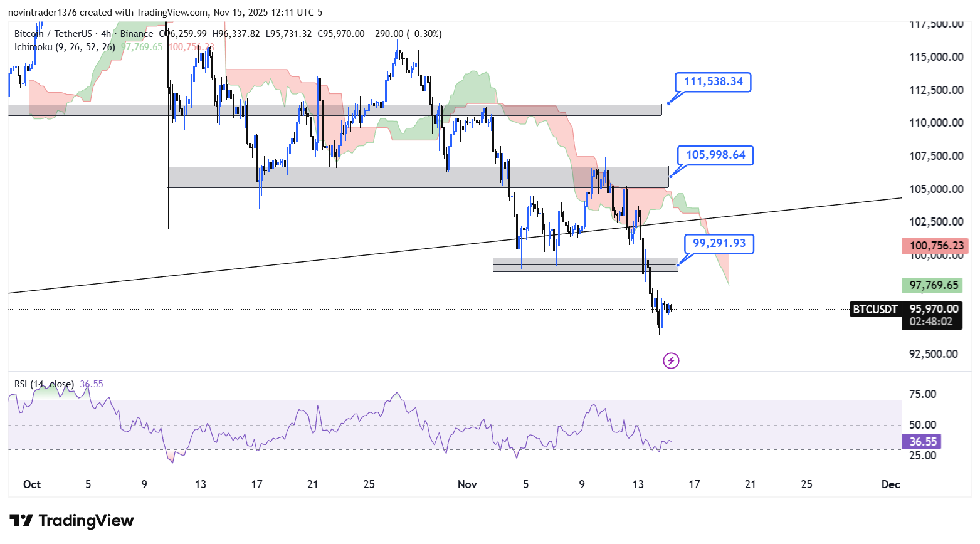
Task: Click the Oct label on time axis
Action: point(31,484)
